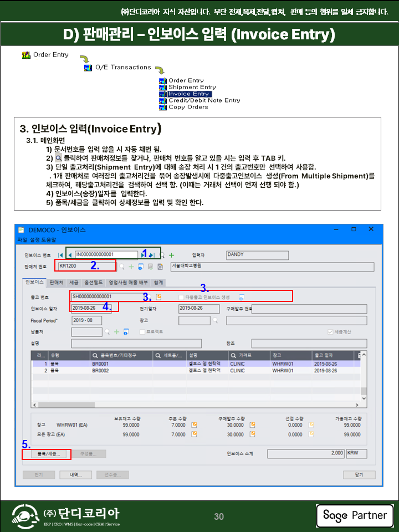
Task: Drill down order quantity in WHRW01 row
Action: tap(194, 425)
